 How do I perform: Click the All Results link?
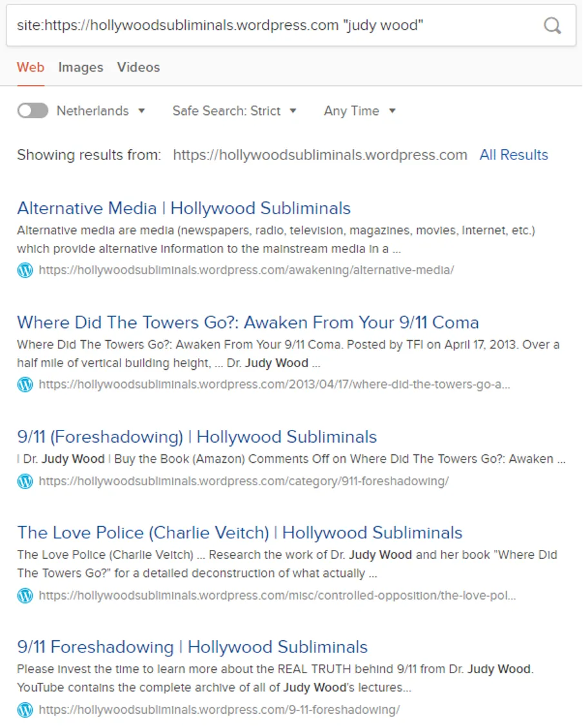pyautogui.click(x=513, y=155)
